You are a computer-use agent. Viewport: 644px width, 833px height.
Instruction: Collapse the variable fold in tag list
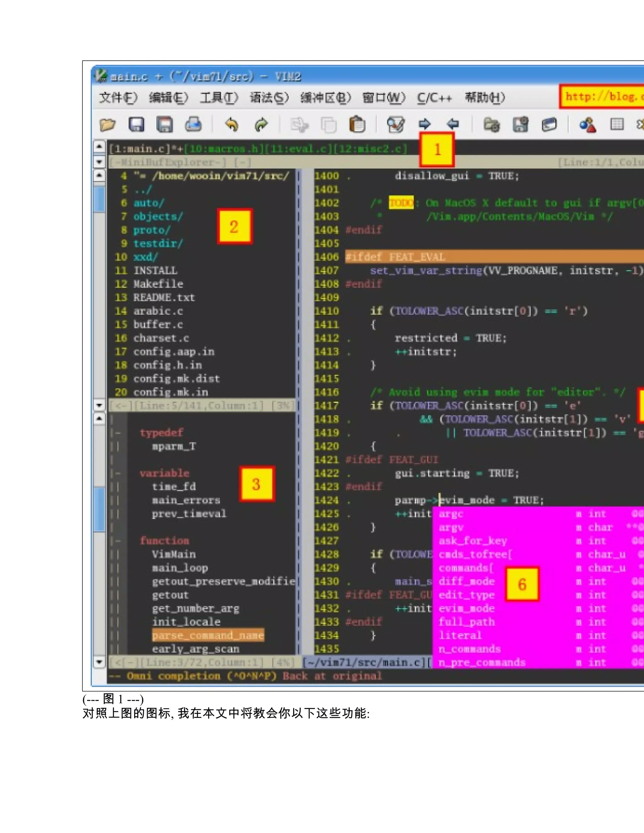tap(118, 473)
